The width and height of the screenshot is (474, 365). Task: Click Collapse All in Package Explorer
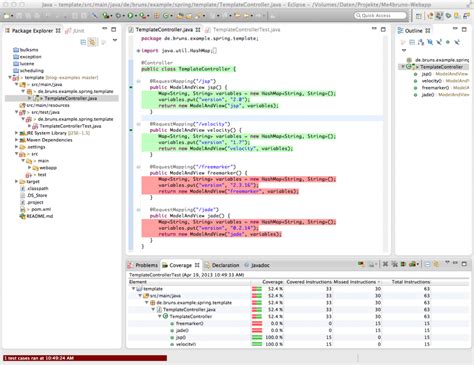tap(83, 42)
